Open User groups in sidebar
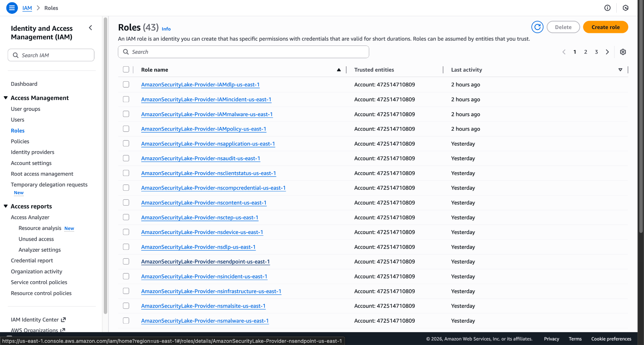The image size is (644, 345). point(25,109)
